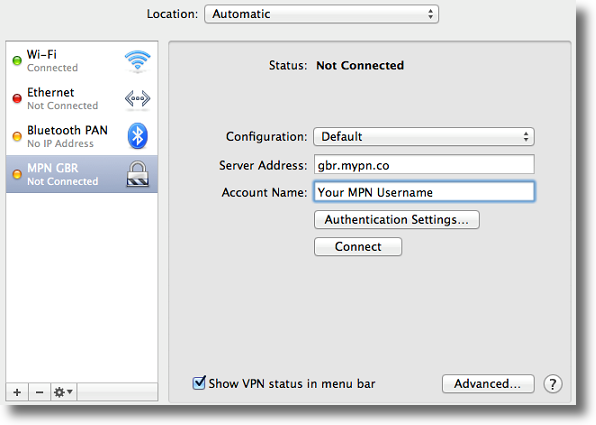The width and height of the screenshot is (596, 425).
Task: Open the Location dropdown
Action: pyautogui.click(x=322, y=14)
